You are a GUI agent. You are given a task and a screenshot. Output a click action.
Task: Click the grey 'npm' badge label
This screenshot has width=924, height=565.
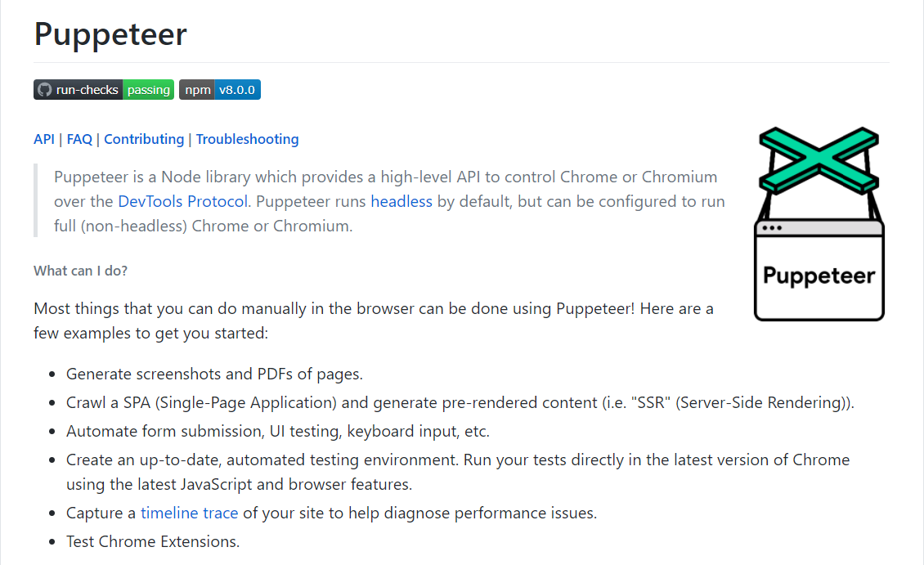pos(198,90)
